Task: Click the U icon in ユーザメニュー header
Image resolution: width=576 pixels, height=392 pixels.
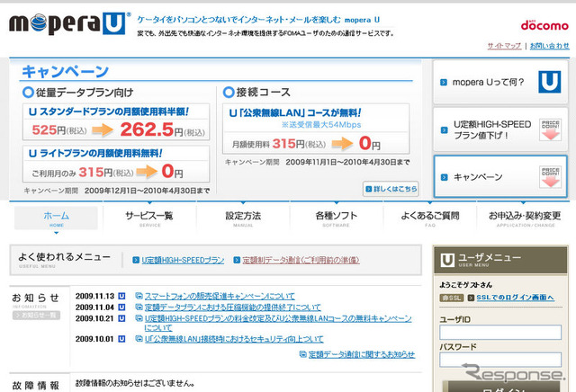Action: (447, 260)
